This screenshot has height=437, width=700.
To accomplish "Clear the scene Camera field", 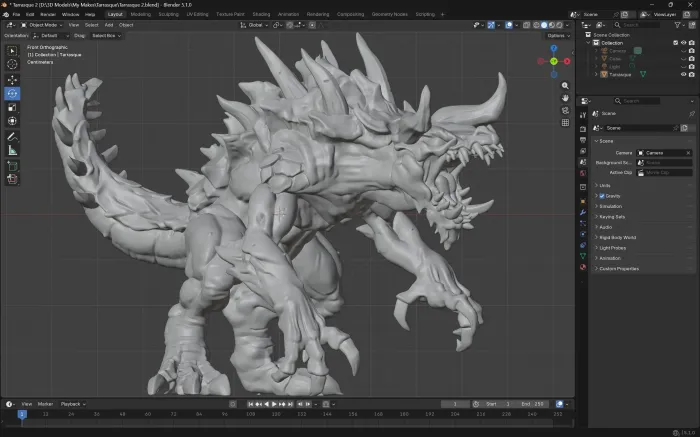I will (x=688, y=153).
